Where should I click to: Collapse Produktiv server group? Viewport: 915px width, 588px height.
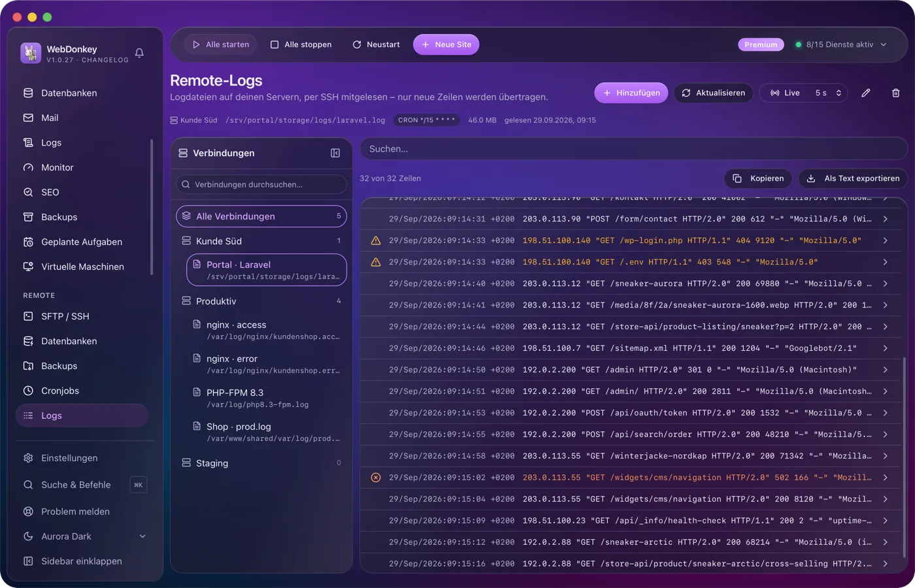click(x=261, y=301)
